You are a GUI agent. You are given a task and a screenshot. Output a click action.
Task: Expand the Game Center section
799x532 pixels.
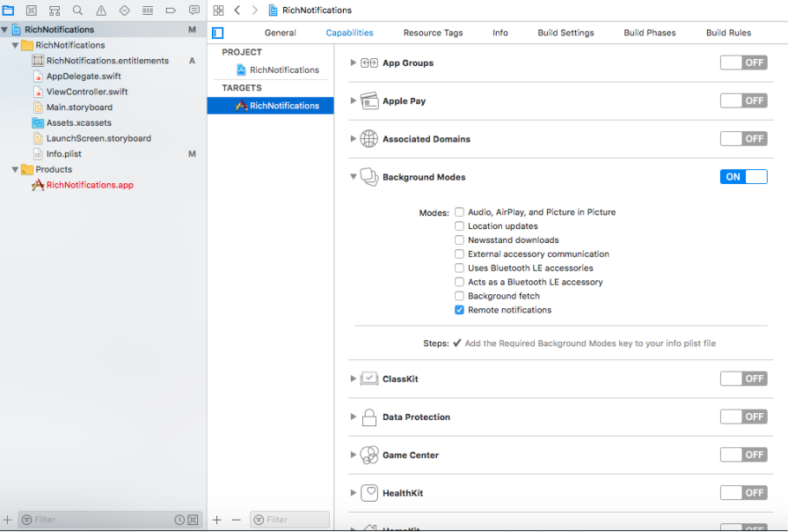pyautogui.click(x=353, y=455)
